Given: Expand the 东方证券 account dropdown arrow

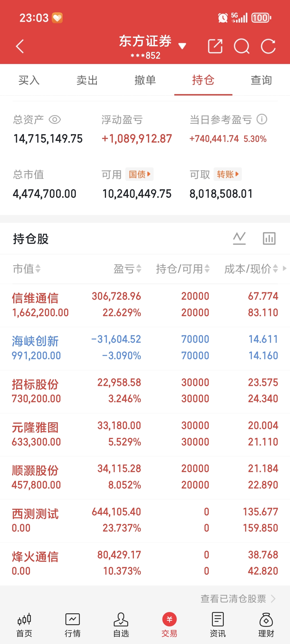Looking at the screenshot, I should coord(182,46).
